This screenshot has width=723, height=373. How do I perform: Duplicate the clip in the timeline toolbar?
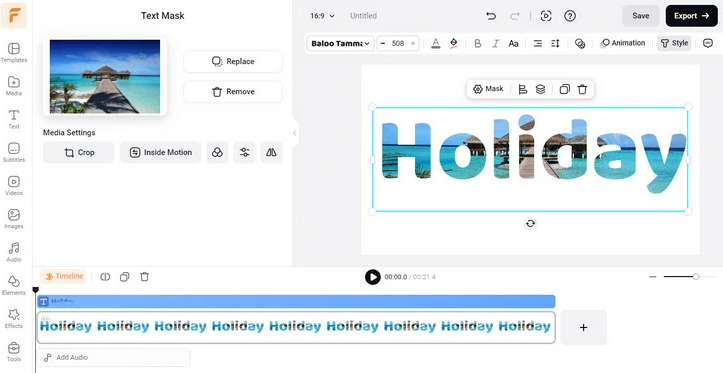(x=124, y=277)
